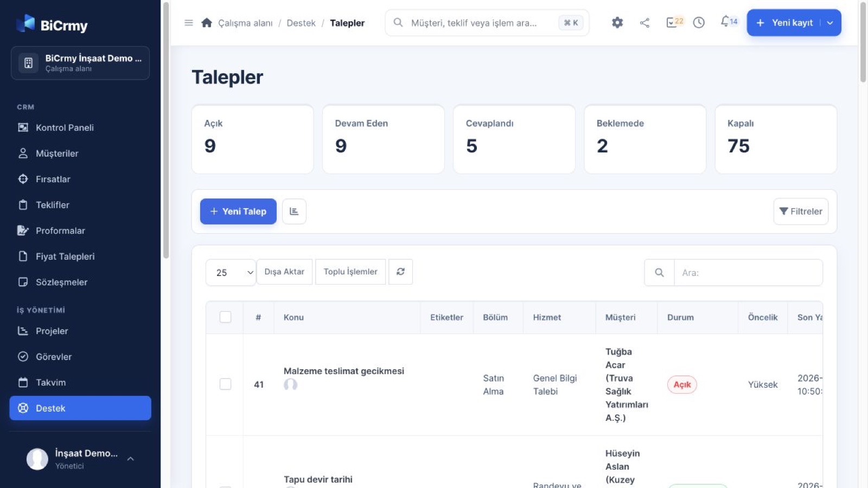
Task: Click the Yeni Talep button
Action: click(x=238, y=211)
